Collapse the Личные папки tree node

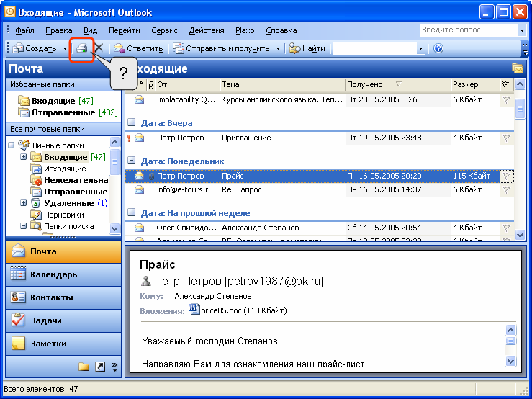pos(12,145)
